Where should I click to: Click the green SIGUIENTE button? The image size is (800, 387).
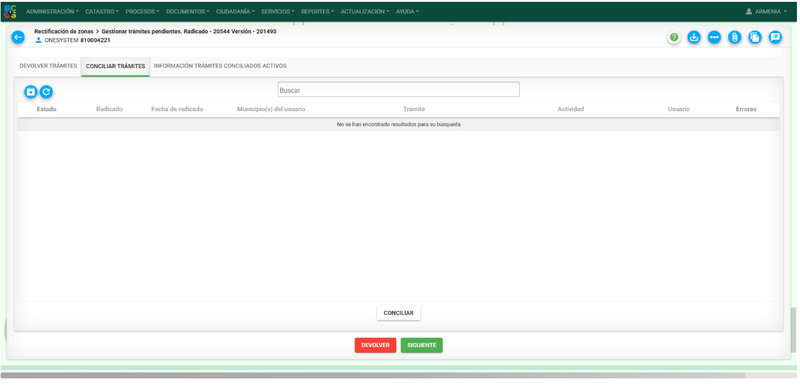(421, 345)
